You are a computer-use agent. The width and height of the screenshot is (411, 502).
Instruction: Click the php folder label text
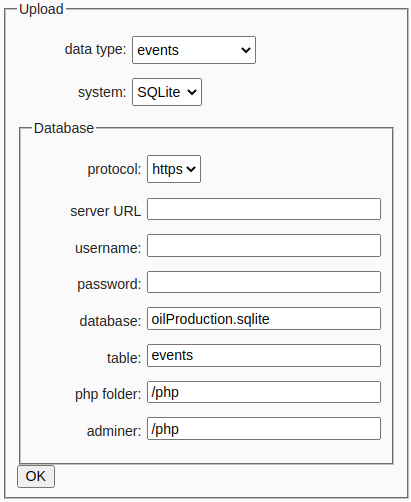click(108, 394)
